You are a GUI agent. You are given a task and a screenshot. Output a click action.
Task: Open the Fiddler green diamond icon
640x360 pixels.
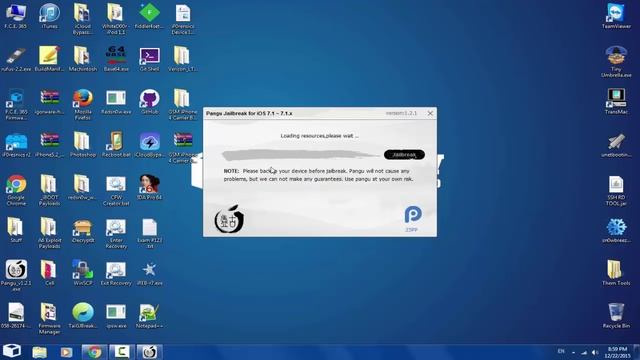tap(149, 16)
